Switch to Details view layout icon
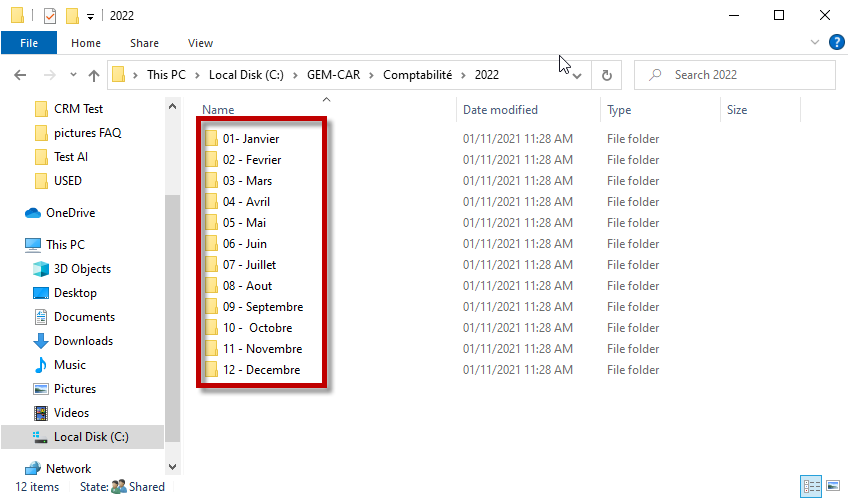849x499 pixels. click(x=811, y=486)
